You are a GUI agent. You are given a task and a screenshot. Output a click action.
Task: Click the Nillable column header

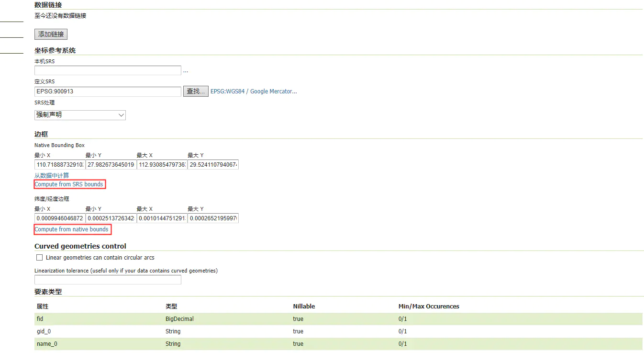[304, 306]
